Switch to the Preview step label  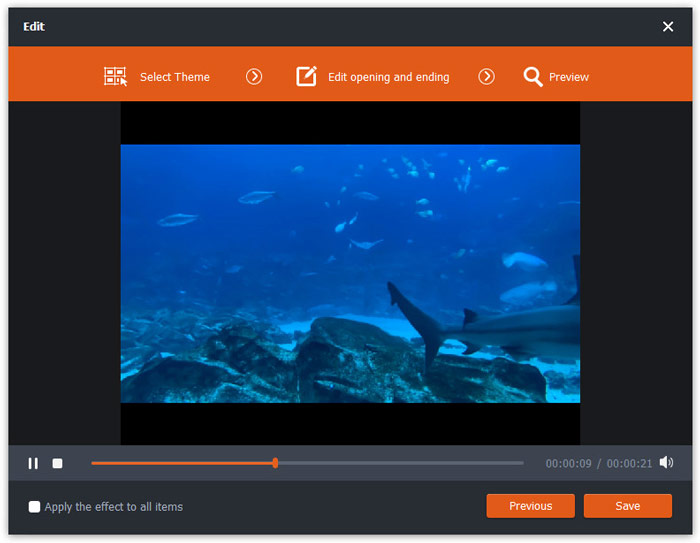tap(568, 77)
